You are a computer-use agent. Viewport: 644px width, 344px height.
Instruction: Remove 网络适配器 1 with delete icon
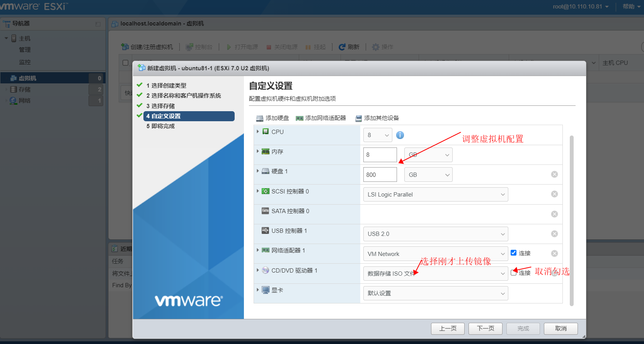(x=554, y=254)
